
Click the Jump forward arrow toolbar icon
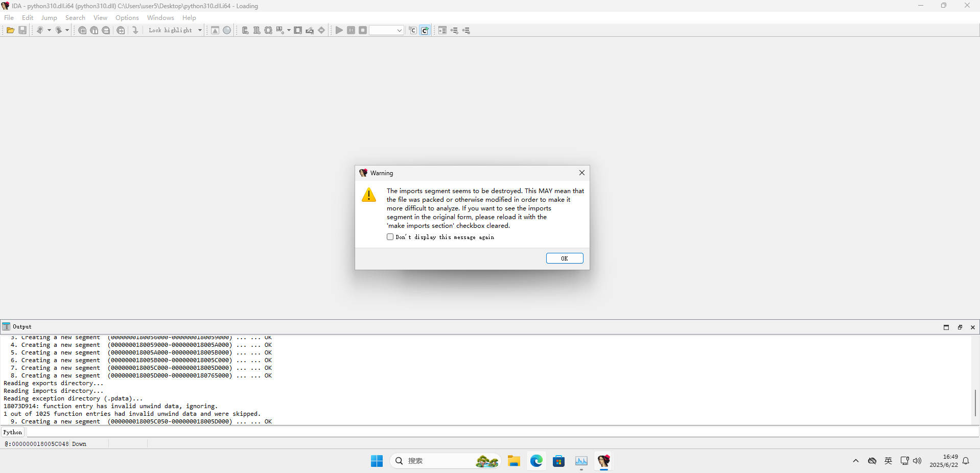pyautogui.click(x=58, y=30)
